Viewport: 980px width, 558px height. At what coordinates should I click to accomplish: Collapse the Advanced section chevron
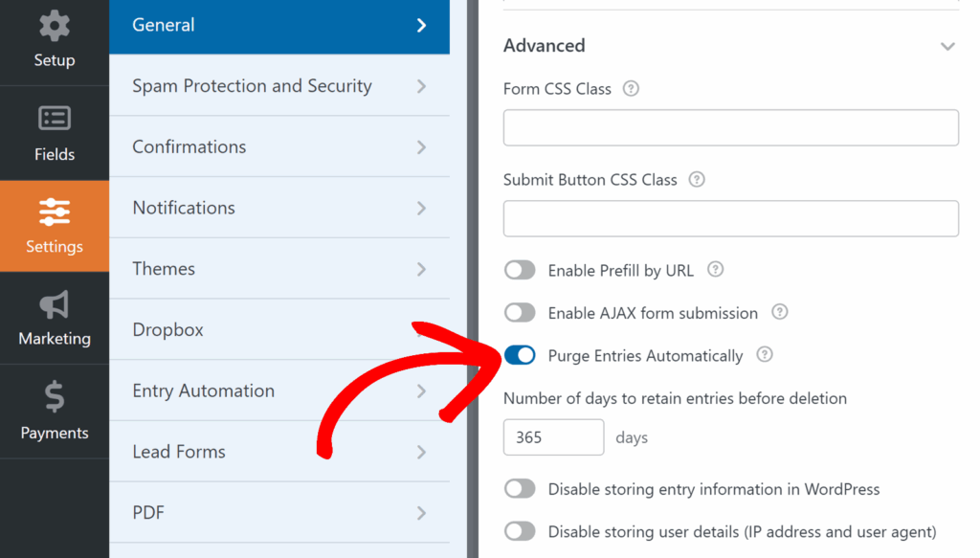[947, 46]
